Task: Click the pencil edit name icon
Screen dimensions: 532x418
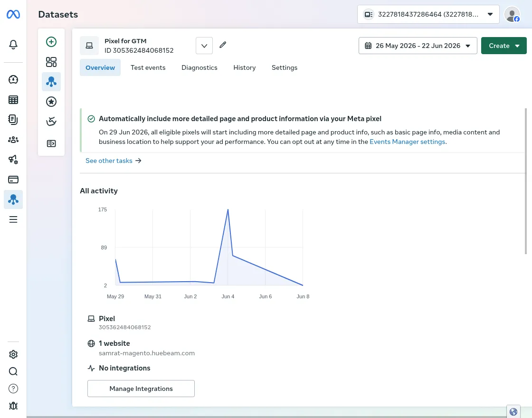Action: [223, 45]
